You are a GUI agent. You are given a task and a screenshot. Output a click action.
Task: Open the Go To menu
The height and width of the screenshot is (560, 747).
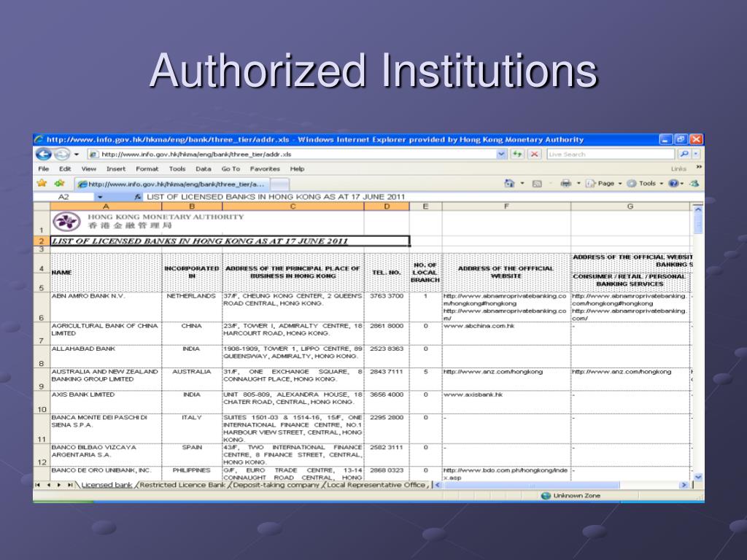point(231,168)
